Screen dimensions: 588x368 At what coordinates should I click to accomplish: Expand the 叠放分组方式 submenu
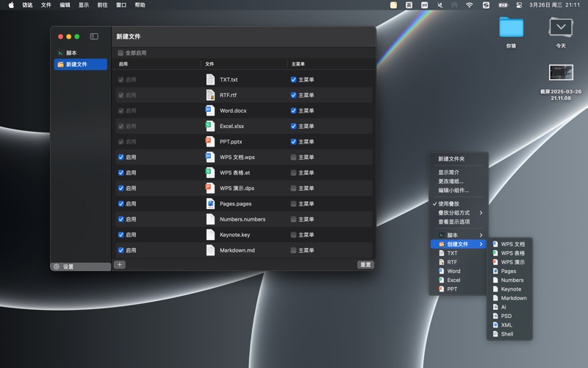click(x=481, y=213)
